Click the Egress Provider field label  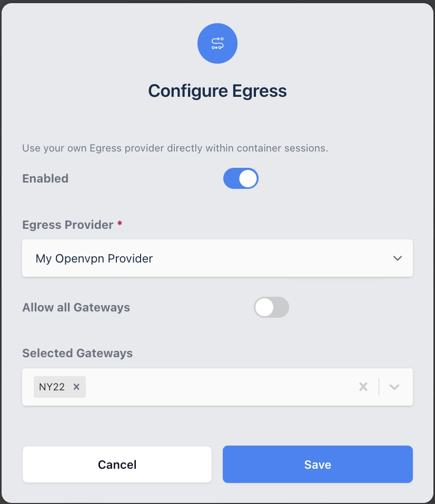coord(67,225)
